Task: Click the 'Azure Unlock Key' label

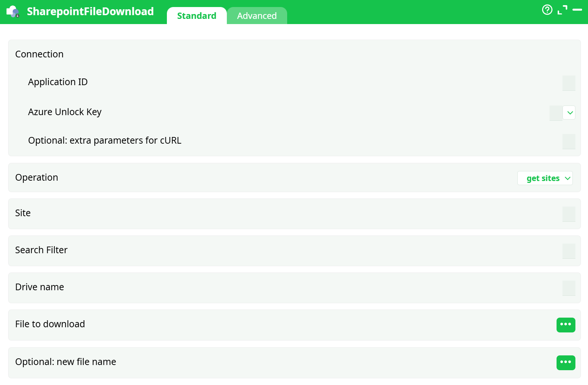Action: 65,112
